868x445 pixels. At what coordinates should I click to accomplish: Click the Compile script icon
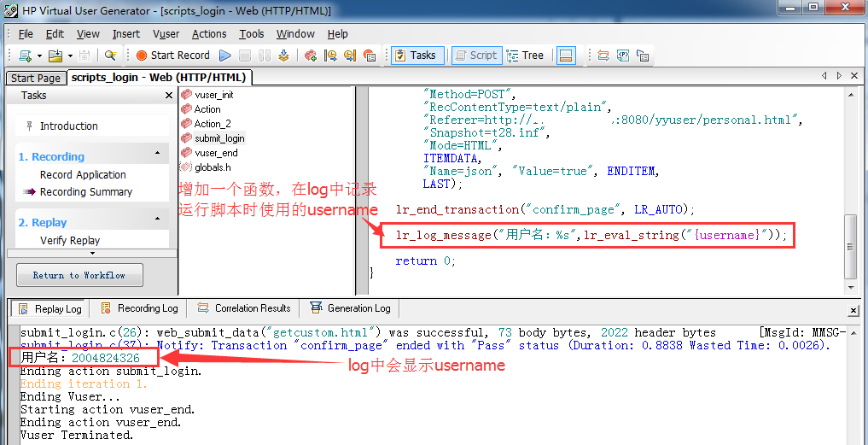pos(284,56)
